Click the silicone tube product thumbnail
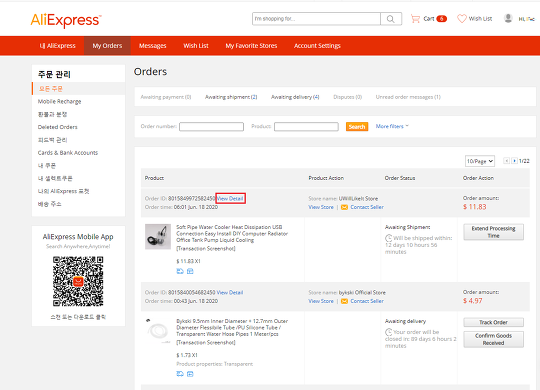Viewport: 540px width, 390px height. [158, 330]
